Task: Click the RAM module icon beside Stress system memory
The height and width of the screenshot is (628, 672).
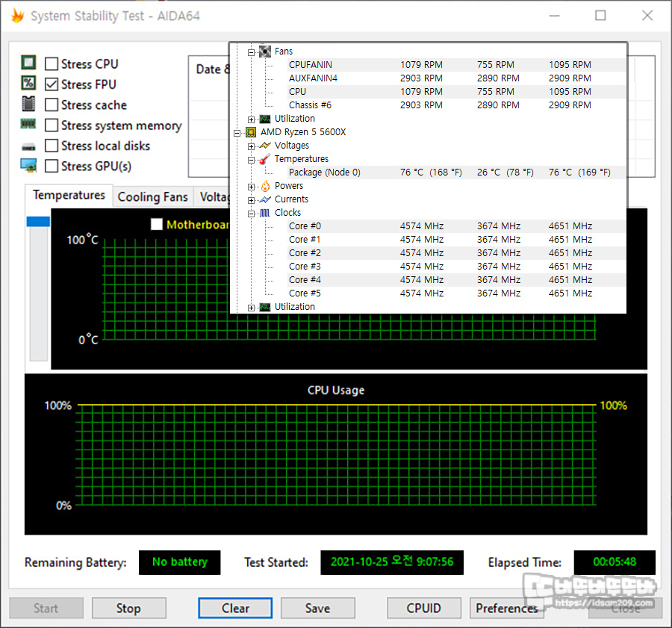Action: (x=28, y=124)
